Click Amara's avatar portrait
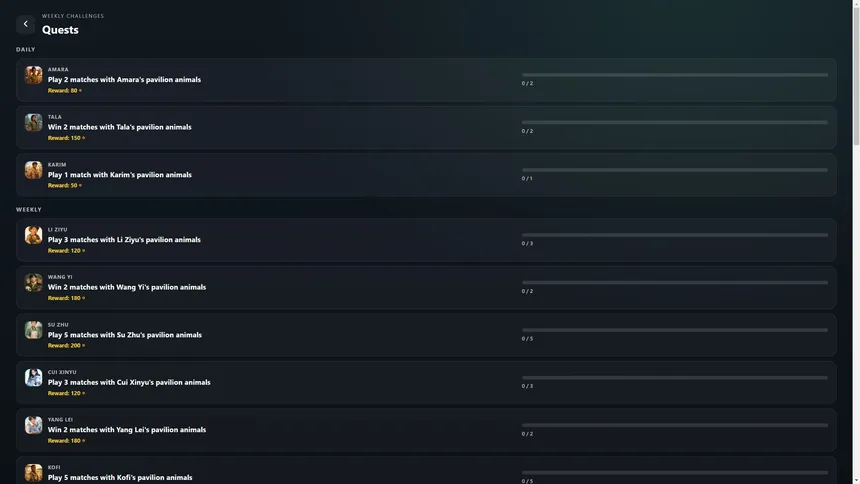Screen dimensions: 860x484 [33, 75]
